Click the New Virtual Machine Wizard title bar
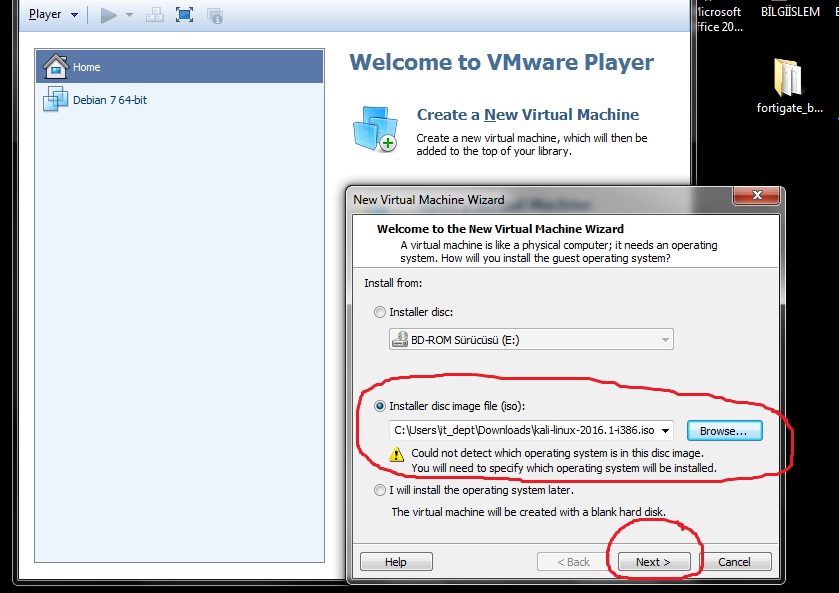 tap(540, 200)
